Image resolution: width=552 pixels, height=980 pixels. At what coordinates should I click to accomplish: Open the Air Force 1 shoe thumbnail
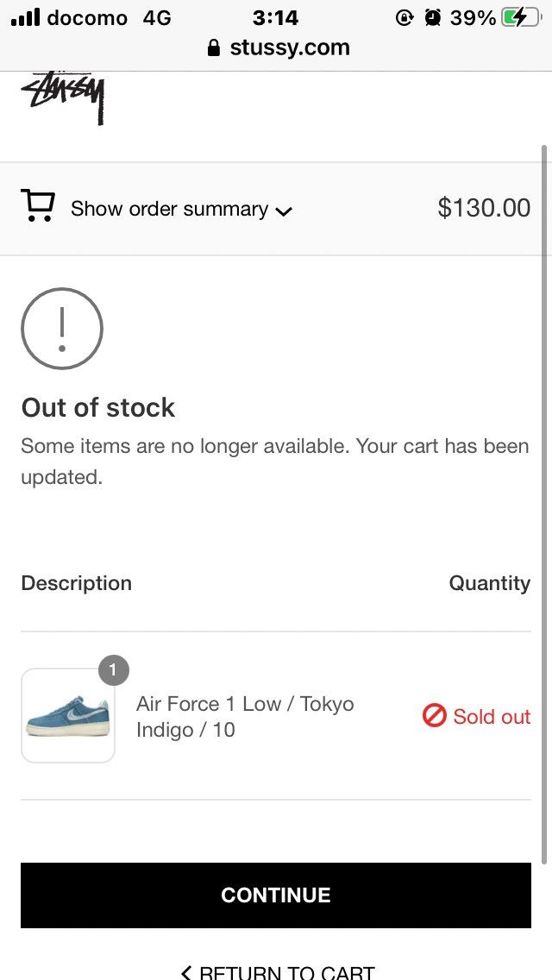(x=68, y=716)
